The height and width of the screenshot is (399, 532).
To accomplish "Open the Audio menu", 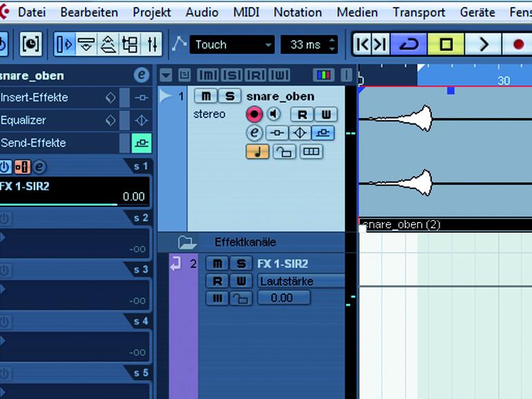I will coord(202,12).
